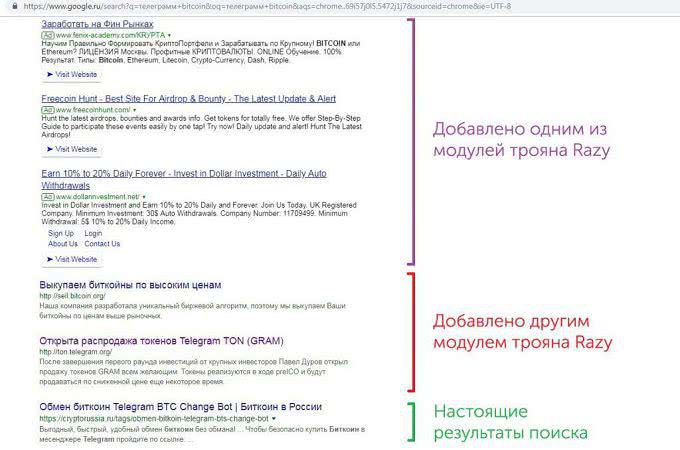This screenshot has height=450, width=680.
Task: Click Visit Website under the fenix-academy ad
Action: (72, 75)
